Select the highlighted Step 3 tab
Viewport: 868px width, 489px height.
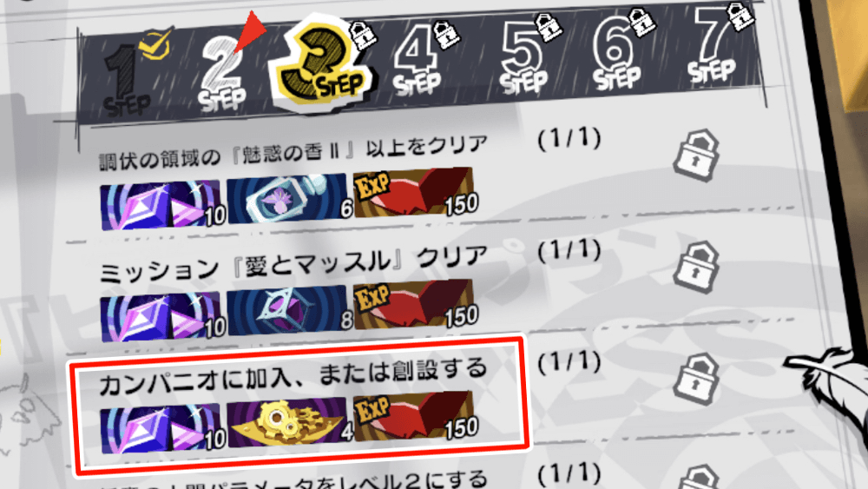(323, 63)
